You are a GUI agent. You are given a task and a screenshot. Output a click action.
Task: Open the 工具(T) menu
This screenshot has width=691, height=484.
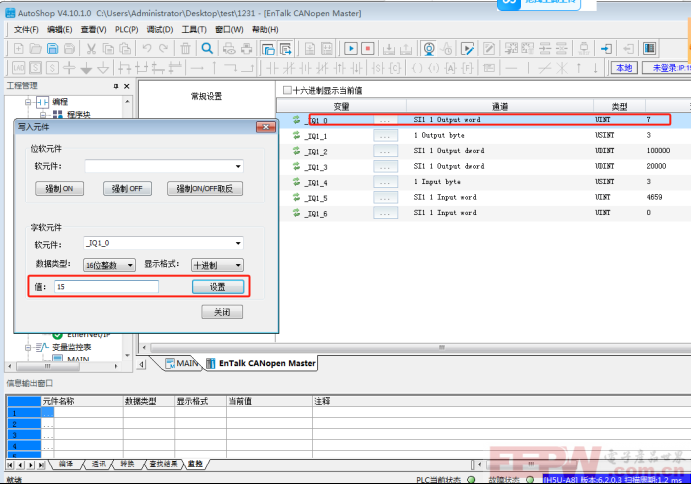pyautogui.click(x=194, y=30)
